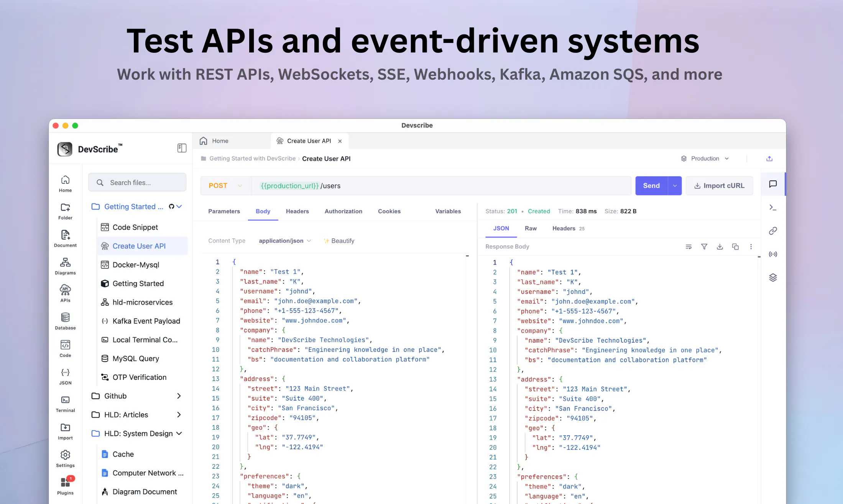
Task: Select the Body request tab
Action: click(x=263, y=211)
